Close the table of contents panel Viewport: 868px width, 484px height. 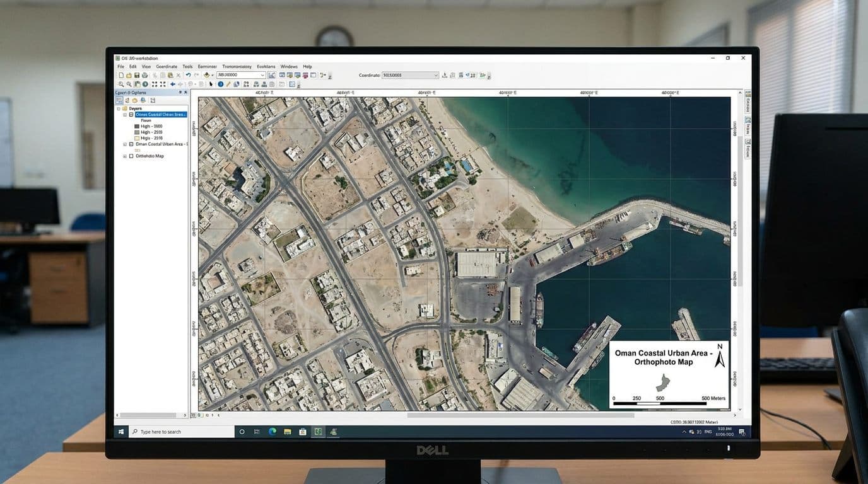[x=185, y=92]
